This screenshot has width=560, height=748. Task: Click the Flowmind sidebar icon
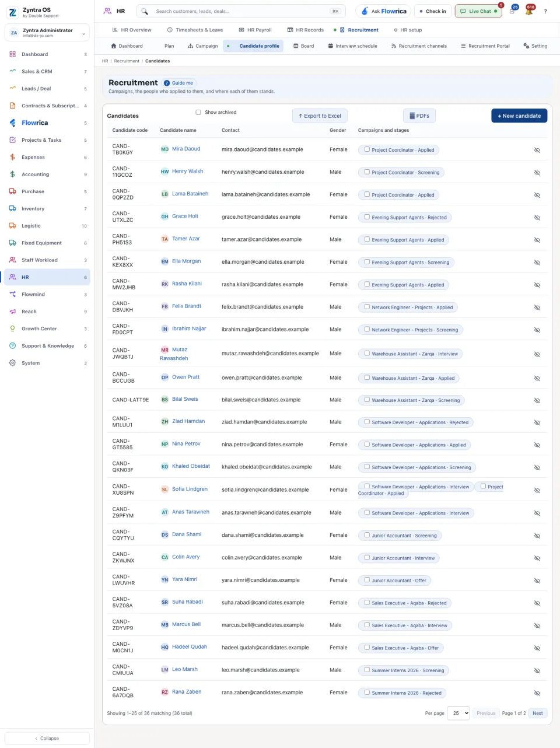tap(12, 294)
